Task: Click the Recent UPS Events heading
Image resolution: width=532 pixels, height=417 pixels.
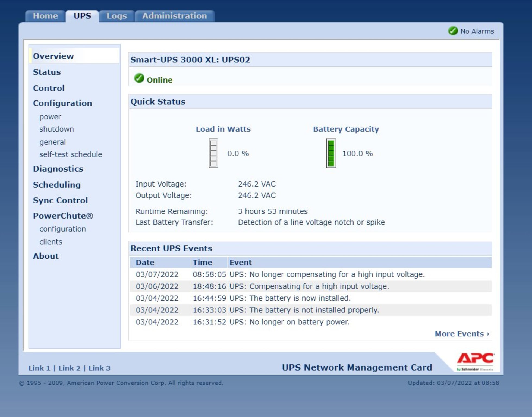Action: point(171,248)
